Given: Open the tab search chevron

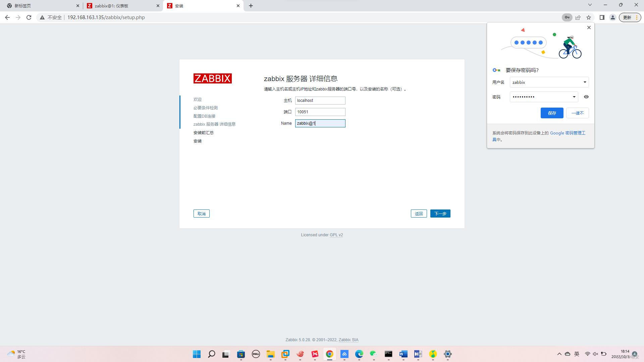Looking at the screenshot, I should tap(590, 5).
